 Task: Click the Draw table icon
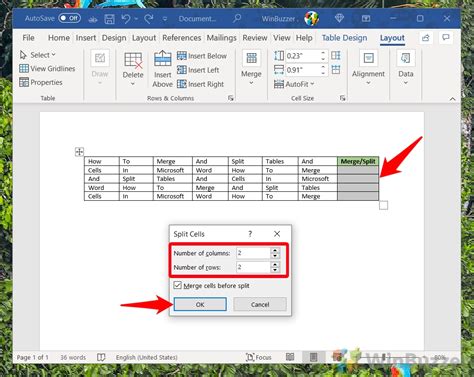[x=100, y=58]
